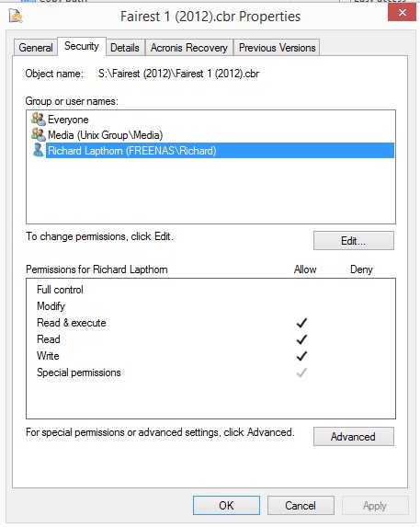Image resolution: width=420 pixels, height=527 pixels.
Task: Click the Write Allow checkmark
Action: (x=301, y=356)
